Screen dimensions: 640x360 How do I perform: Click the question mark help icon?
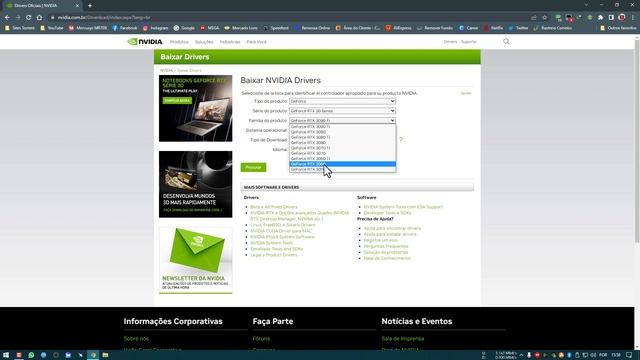[401, 140]
